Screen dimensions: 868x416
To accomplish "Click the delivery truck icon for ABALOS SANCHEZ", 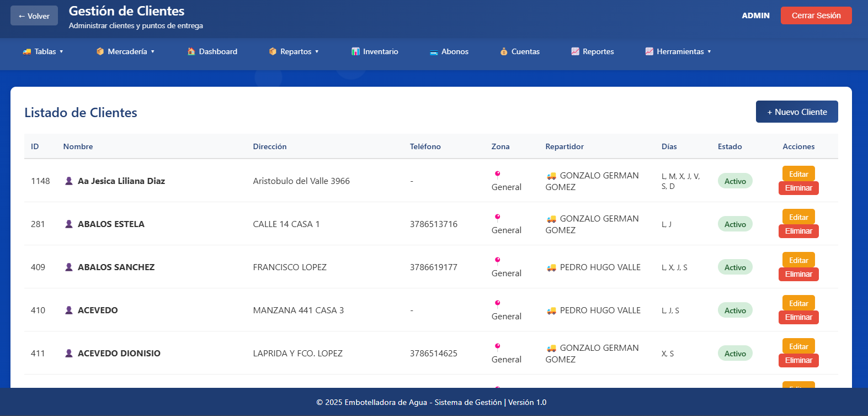I will 551,267.
